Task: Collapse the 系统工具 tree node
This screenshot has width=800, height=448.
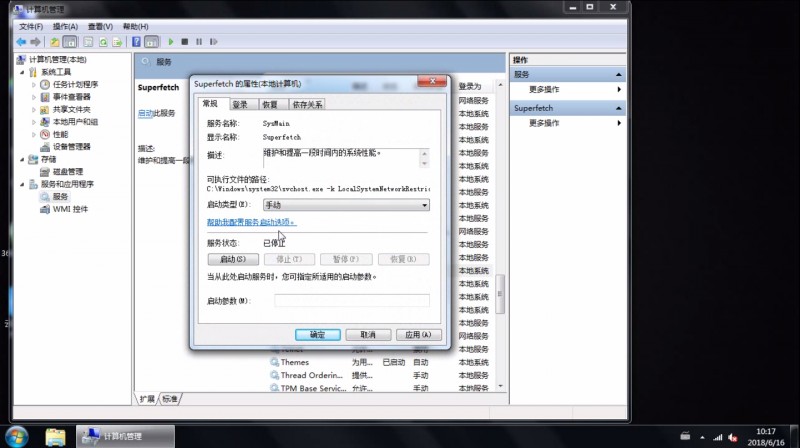Action: [x=22, y=72]
